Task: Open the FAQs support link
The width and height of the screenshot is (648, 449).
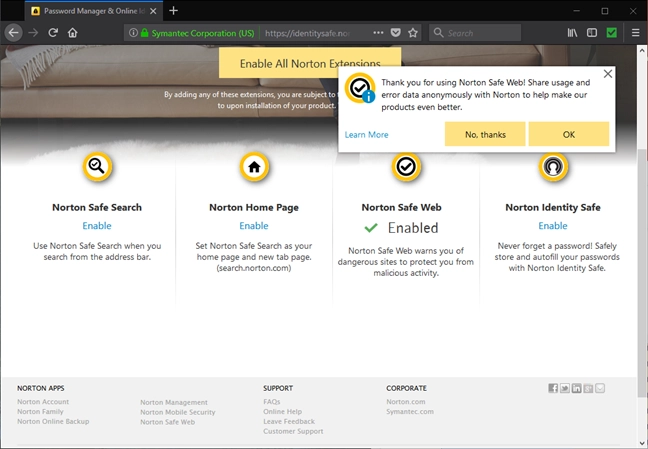Action: tap(272, 402)
